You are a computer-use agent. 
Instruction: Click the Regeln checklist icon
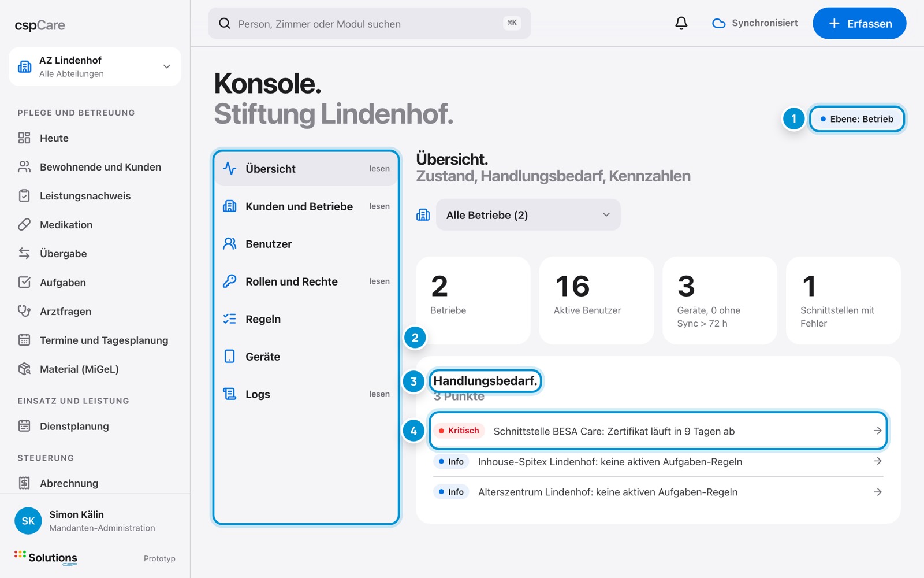tap(230, 318)
